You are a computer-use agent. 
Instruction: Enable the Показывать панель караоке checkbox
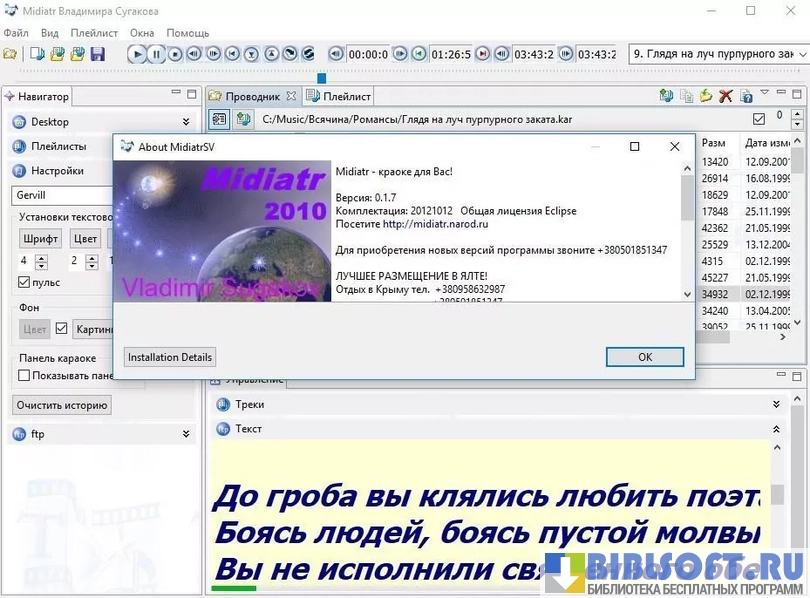[25, 376]
